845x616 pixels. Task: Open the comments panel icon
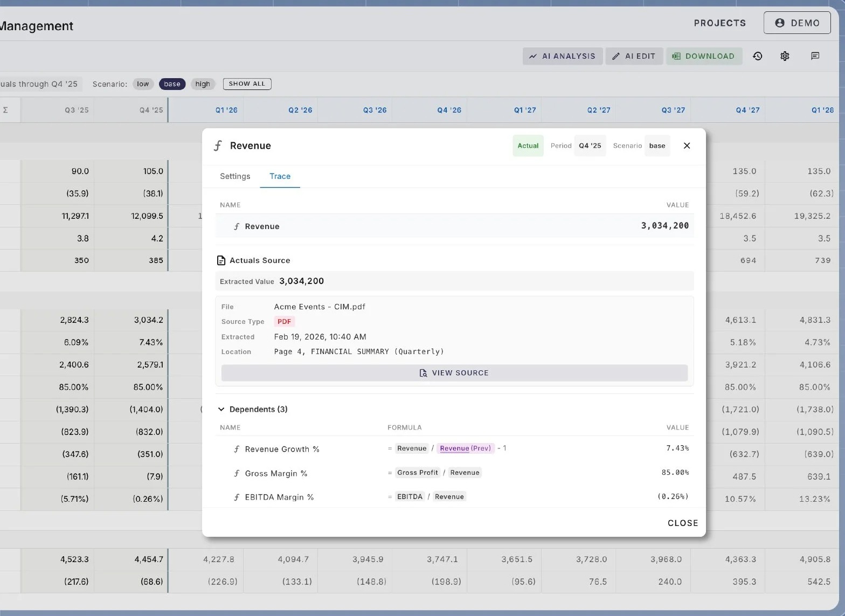(x=815, y=56)
